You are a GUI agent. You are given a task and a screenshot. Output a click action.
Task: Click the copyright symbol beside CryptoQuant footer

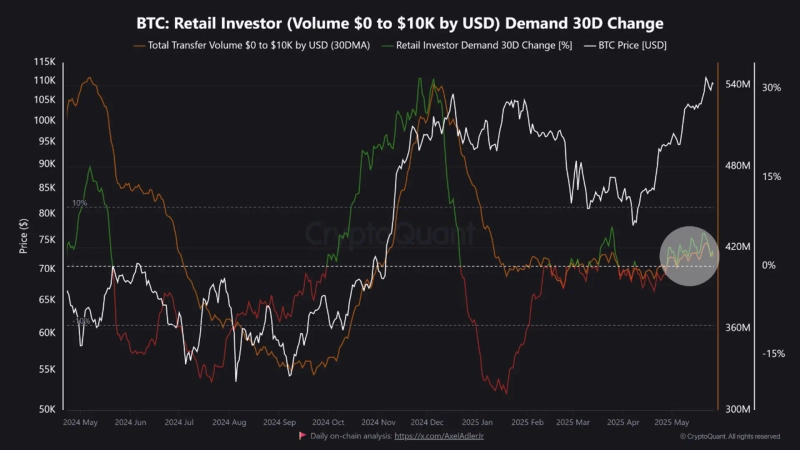683,436
